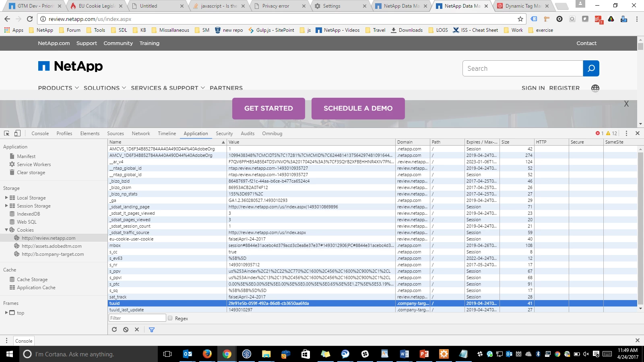Click the GET STARTED button
The image size is (644, 362).
click(x=268, y=109)
